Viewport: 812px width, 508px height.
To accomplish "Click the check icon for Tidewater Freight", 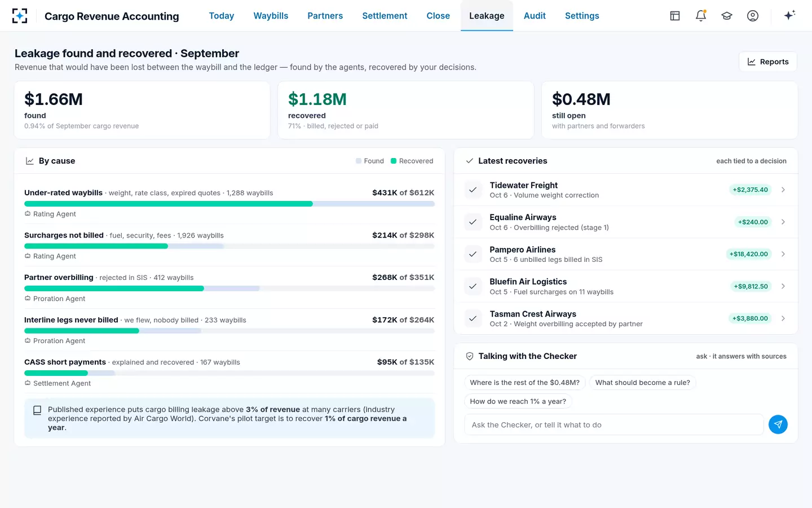I will tap(473, 190).
